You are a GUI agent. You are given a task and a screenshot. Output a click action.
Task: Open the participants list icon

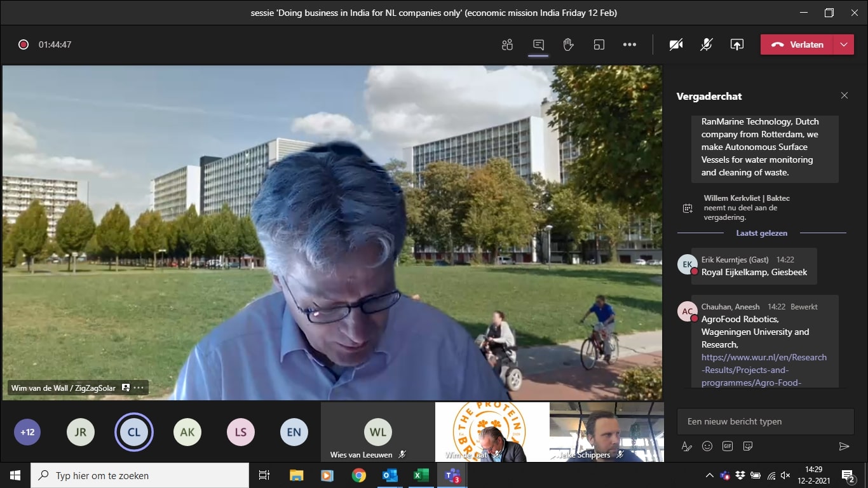507,44
